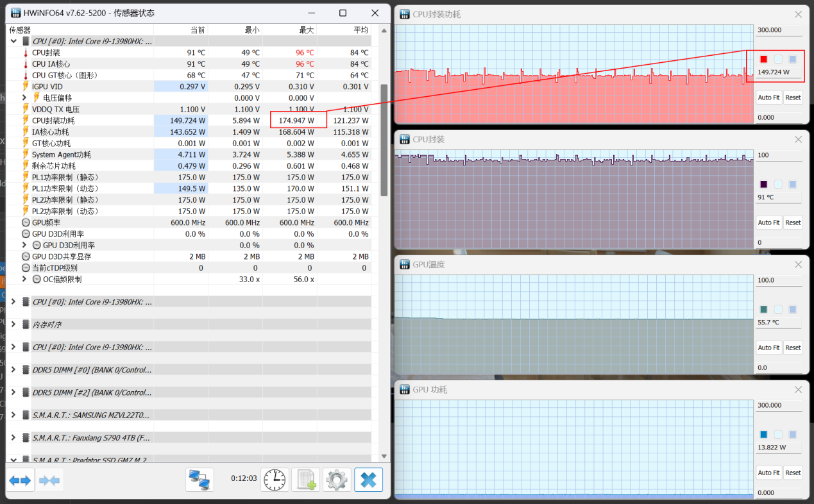Expand the 电压偏移 row
This screenshot has height=504, width=814.
tap(24, 97)
